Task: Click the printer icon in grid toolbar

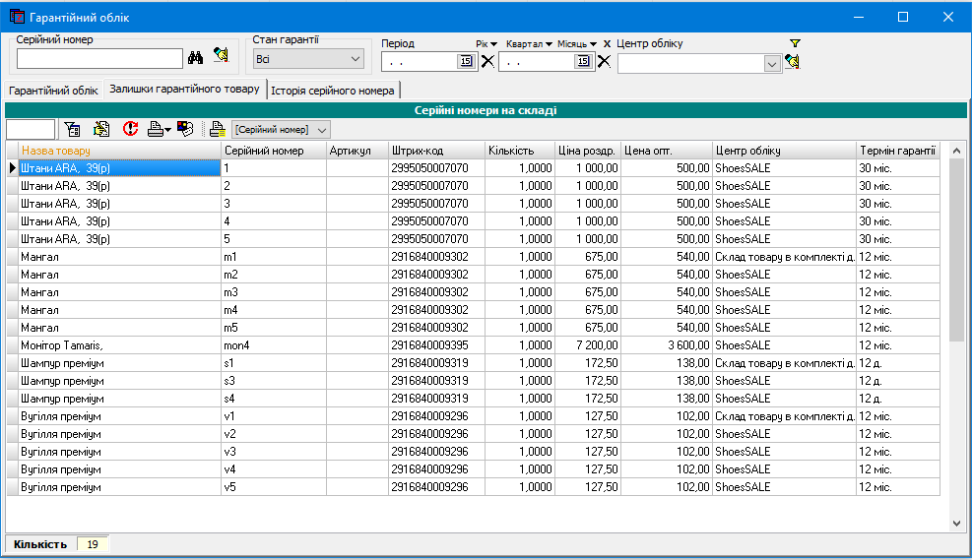Action: [x=156, y=129]
